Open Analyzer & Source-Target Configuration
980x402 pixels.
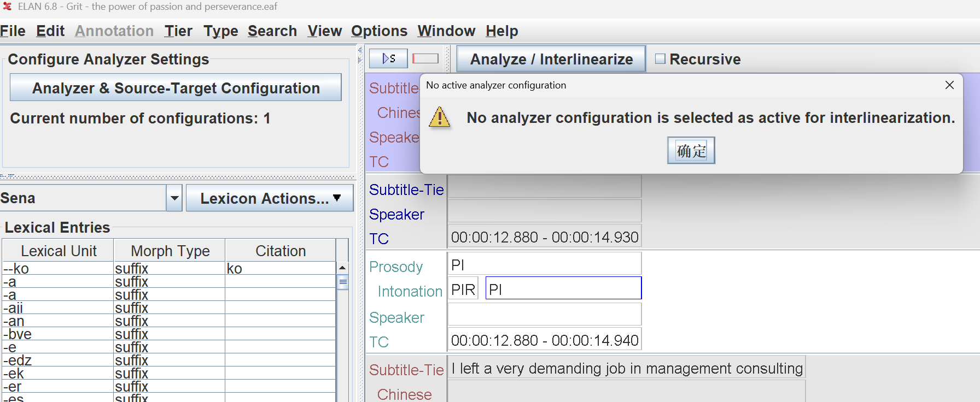[x=176, y=88]
